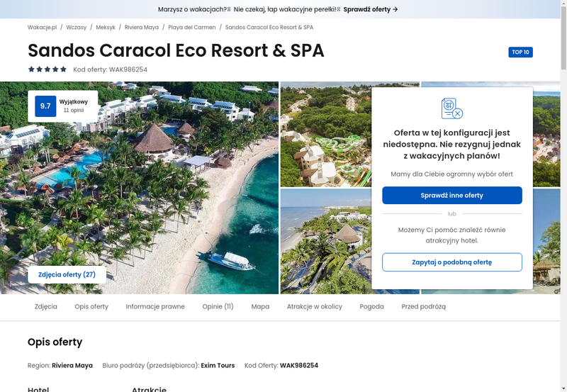Click the TOP 10 badge

pos(520,52)
